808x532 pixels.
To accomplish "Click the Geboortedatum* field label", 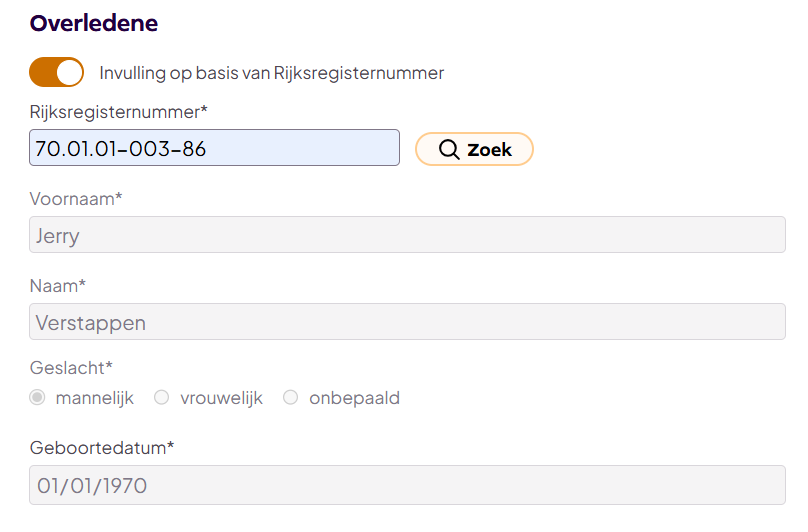I will click(x=102, y=447).
